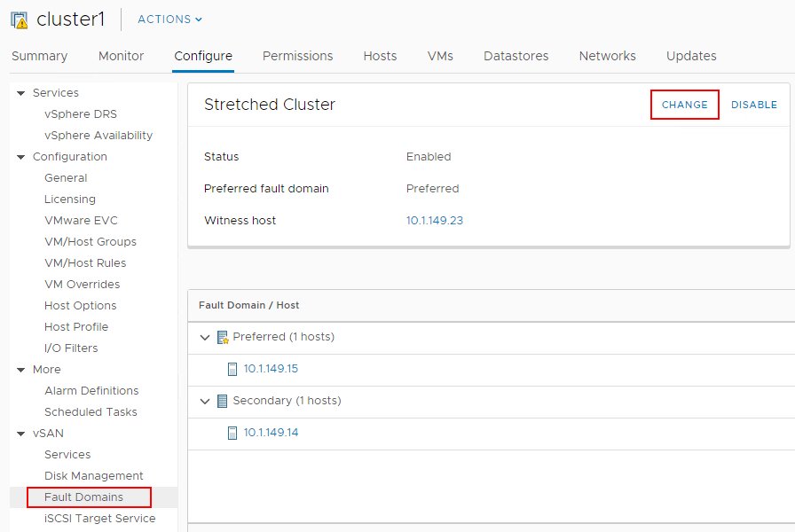This screenshot has height=532, width=795.
Task: Collapse the vSAN tree section
Action: coord(20,434)
